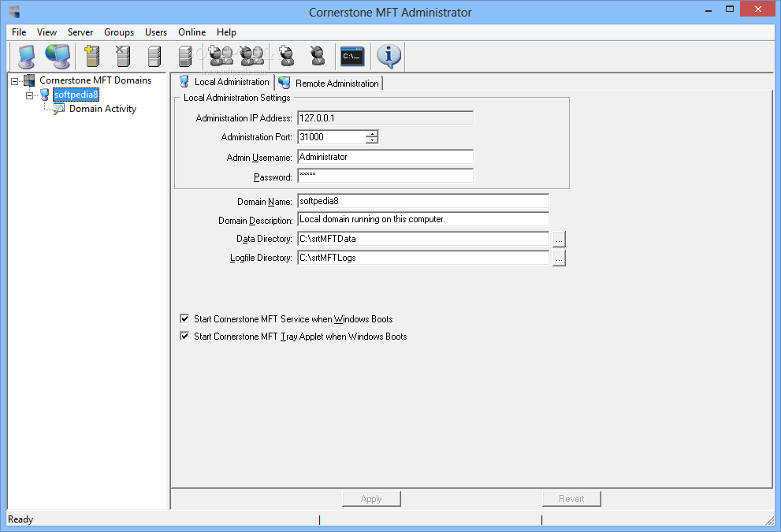
Task: Open the Online menu
Action: 192,32
